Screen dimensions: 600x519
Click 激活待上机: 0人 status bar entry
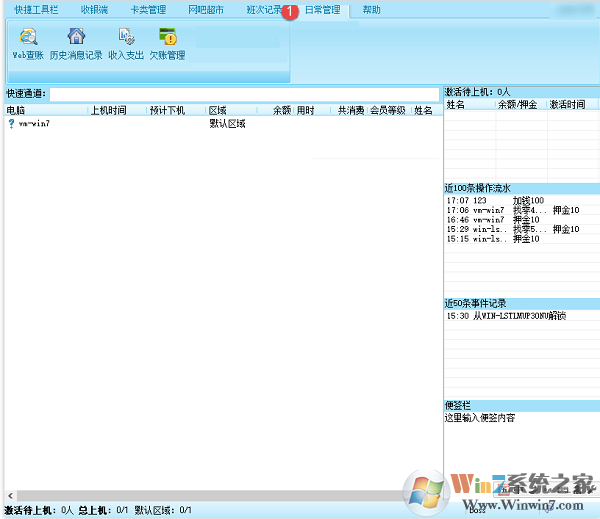tap(39, 510)
